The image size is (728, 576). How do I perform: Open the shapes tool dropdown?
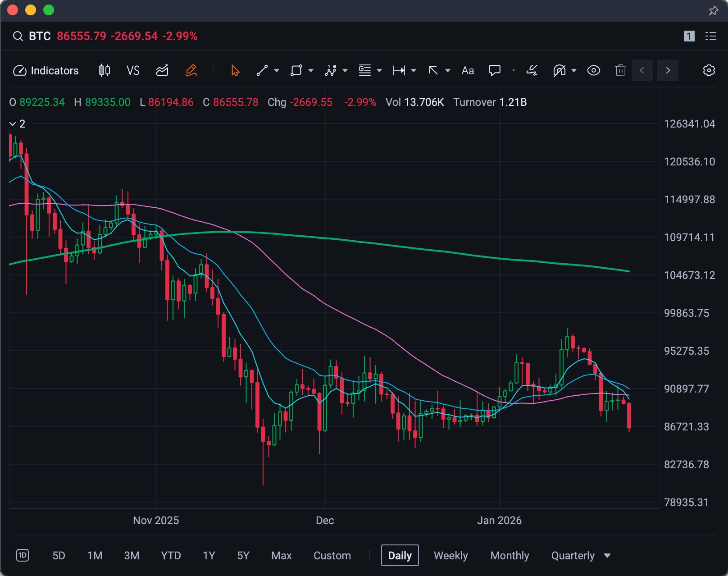(296, 70)
